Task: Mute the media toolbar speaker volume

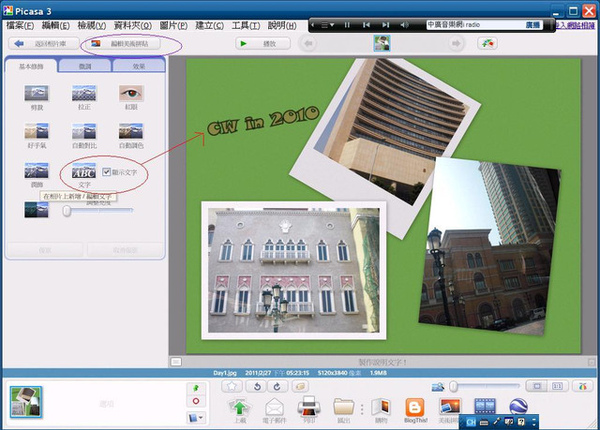Action: 404,25
